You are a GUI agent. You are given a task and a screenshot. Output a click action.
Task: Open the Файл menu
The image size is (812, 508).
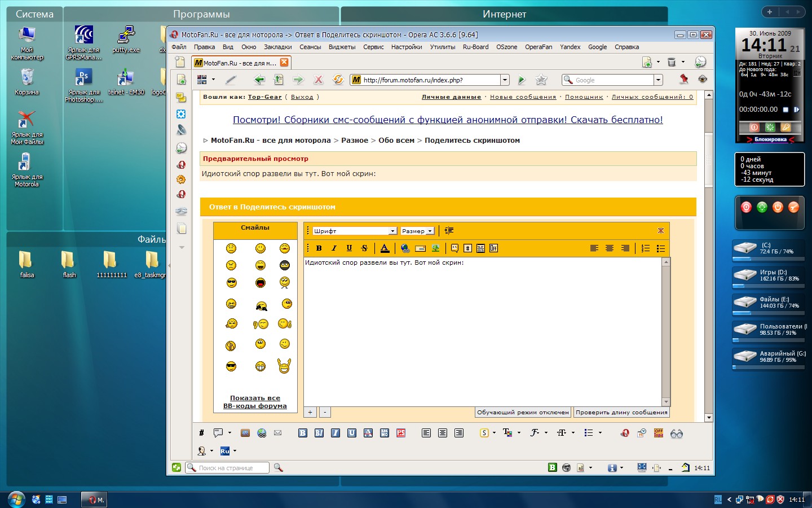point(179,47)
